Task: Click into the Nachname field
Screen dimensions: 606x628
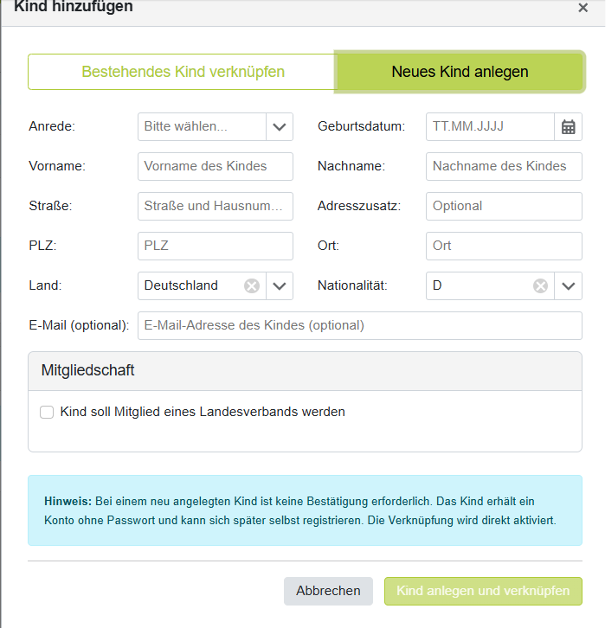Action: (503, 166)
